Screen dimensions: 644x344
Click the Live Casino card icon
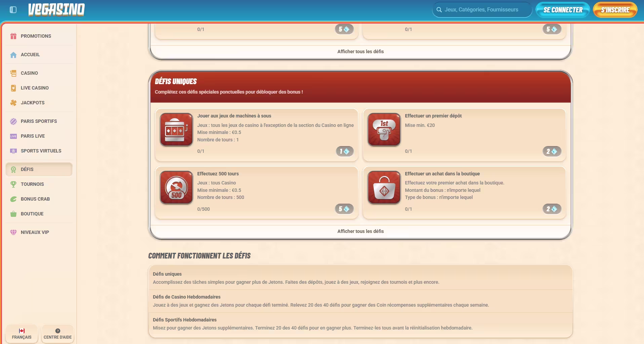pyautogui.click(x=13, y=88)
